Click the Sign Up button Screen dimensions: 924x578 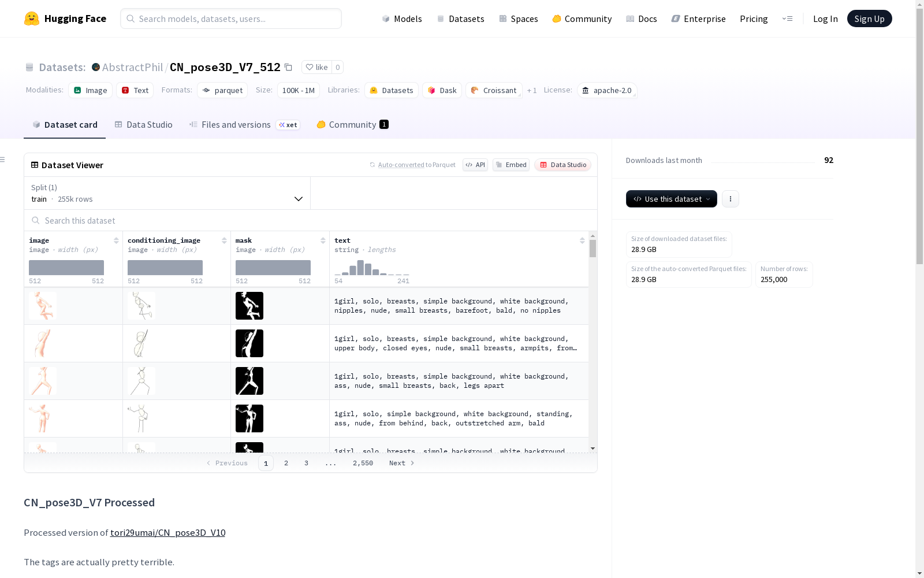pyautogui.click(x=869, y=18)
